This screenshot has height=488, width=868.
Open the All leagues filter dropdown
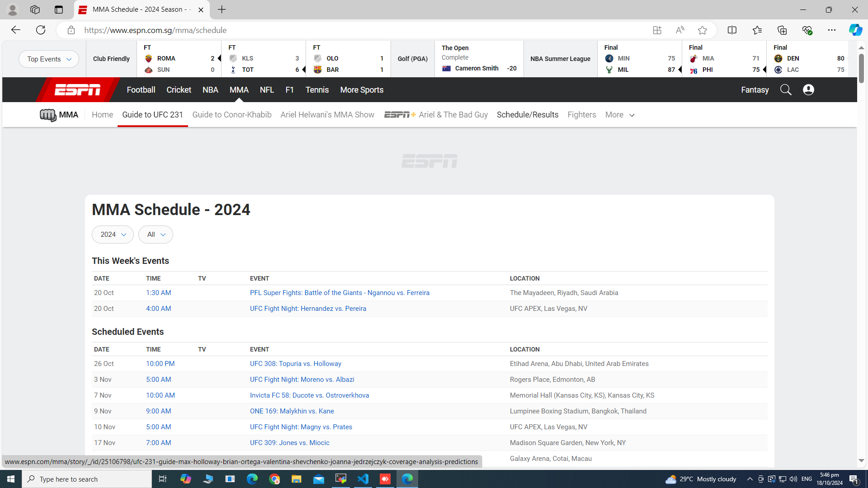156,235
